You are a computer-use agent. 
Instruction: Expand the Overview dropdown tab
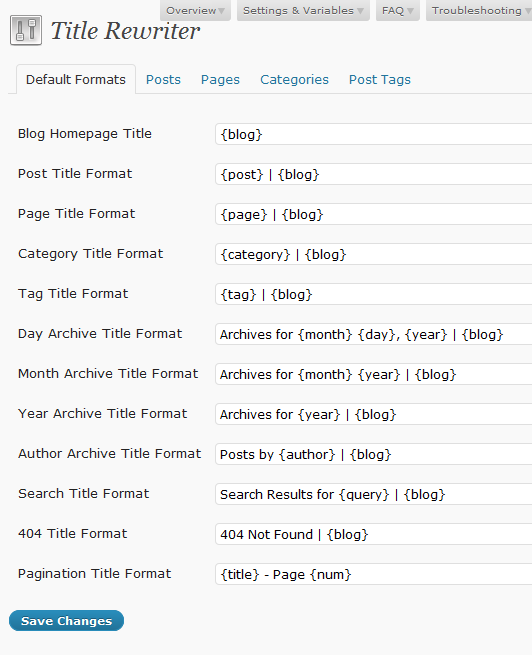(195, 10)
